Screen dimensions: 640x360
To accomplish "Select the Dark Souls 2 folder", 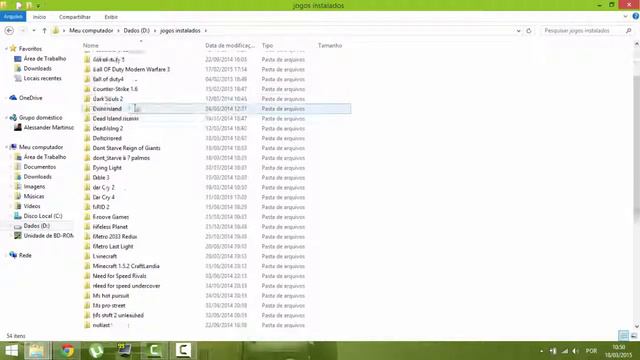I will pyautogui.click(x=108, y=99).
